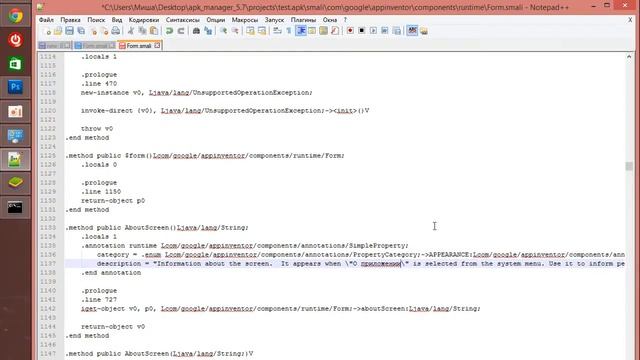Click the Save All toolbar icon
Screen dimensions: 640x360
point(81,31)
